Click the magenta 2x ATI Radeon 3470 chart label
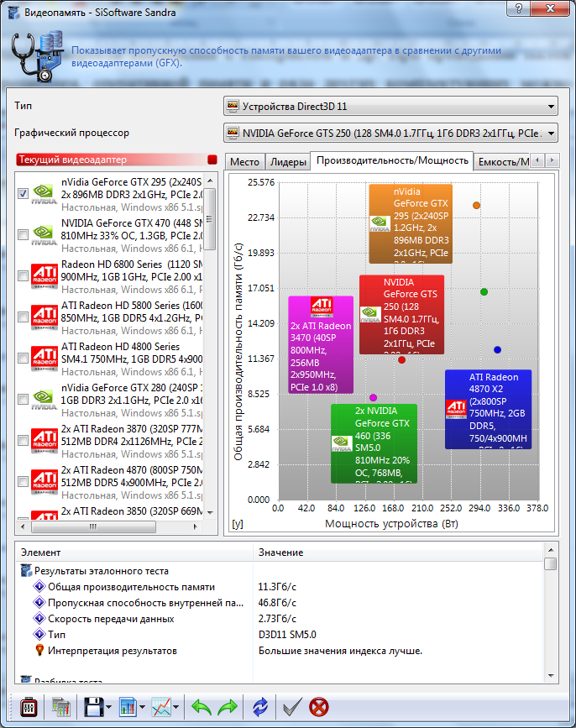This screenshot has height=728, width=576. coord(321,345)
